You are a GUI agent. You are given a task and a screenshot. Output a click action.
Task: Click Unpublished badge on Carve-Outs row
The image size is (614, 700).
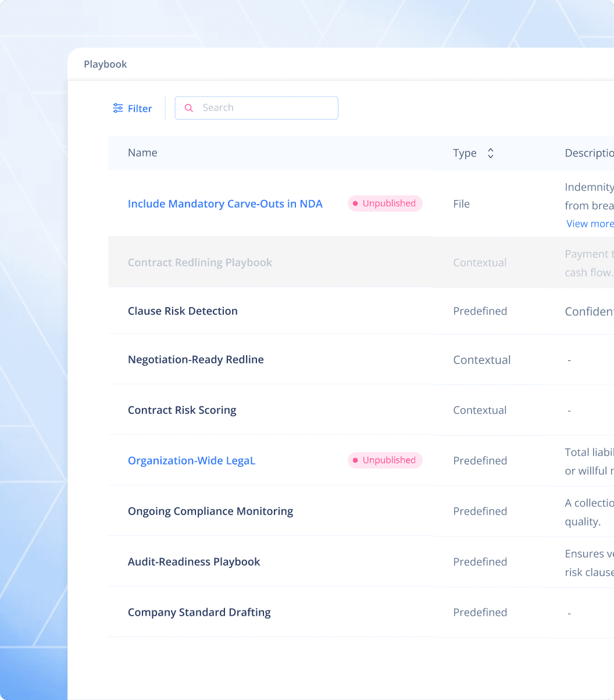click(385, 203)
